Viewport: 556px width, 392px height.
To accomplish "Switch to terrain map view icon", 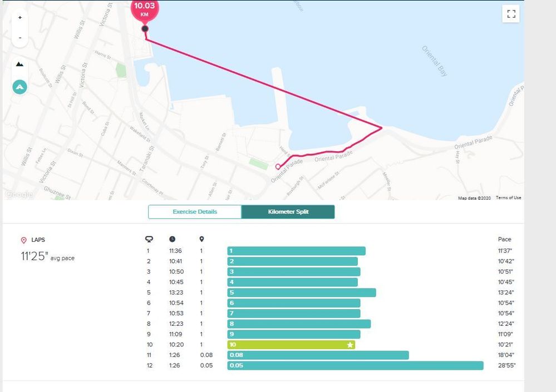I will point(20,64).
